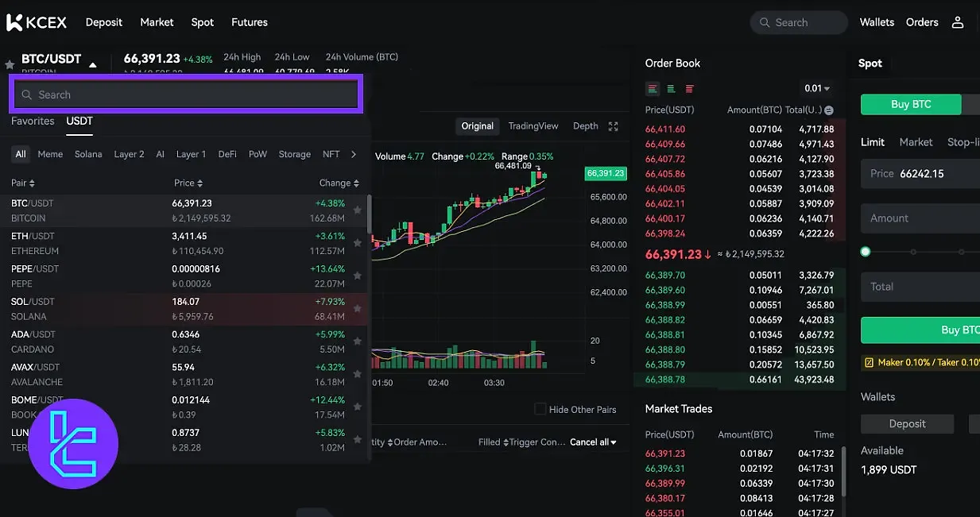Screen dimensions: 980x517
Task: Click the Total column unit switch icon
Action: coord(829,110)
